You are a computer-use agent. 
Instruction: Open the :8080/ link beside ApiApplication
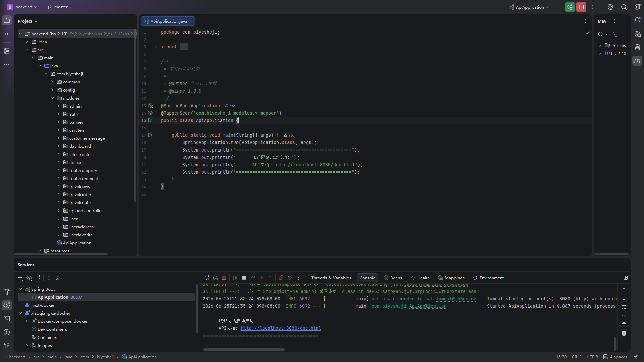pyautogui.click(x=76, y=297)
